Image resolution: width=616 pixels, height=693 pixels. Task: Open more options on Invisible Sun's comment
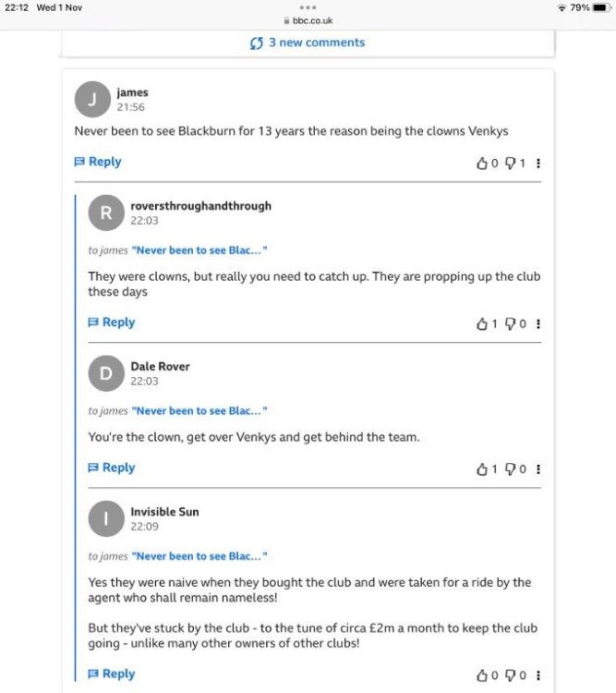point(538,675)
